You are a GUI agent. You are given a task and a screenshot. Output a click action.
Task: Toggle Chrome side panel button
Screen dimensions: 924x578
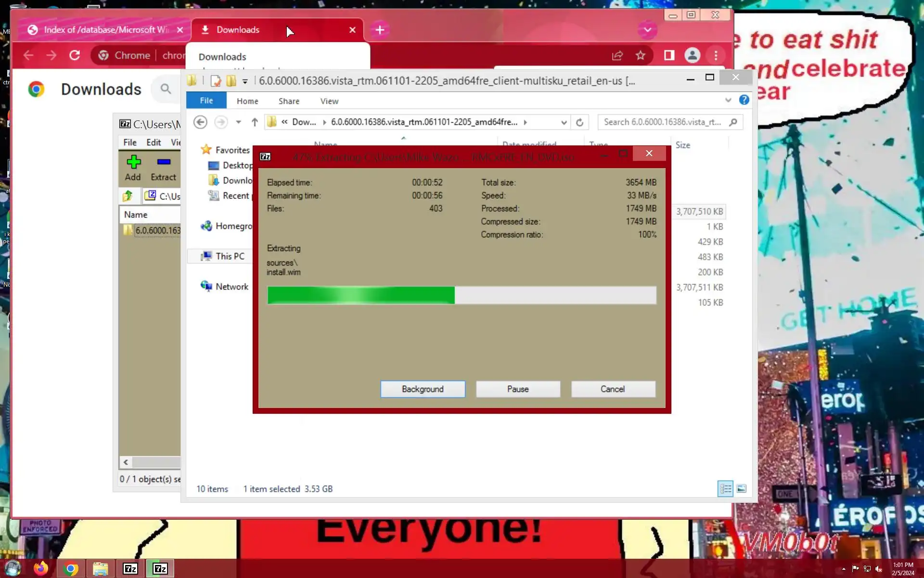669,55
